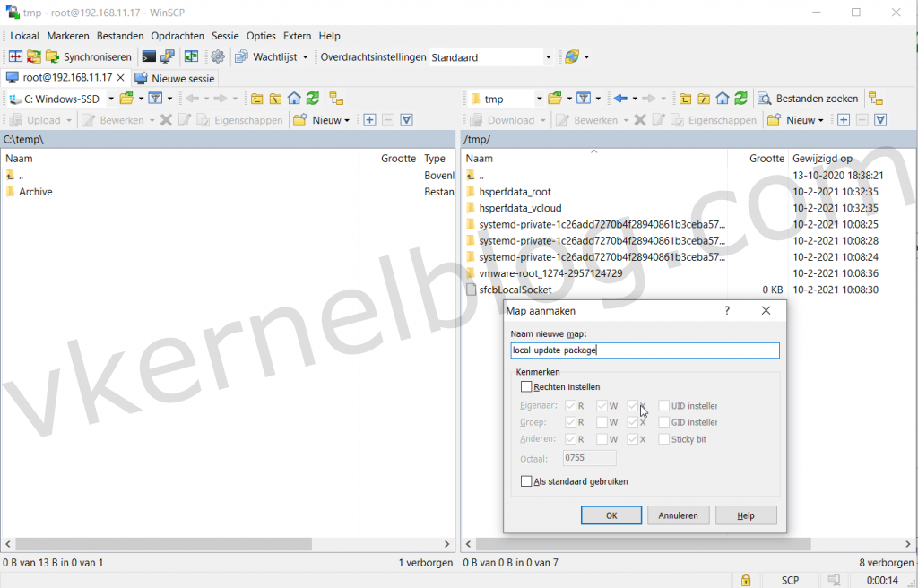The height and width of the screenshot is (588, 918).
Task: Click inside the Naam nieuwe map text field
Action: [x=645, y=350]
